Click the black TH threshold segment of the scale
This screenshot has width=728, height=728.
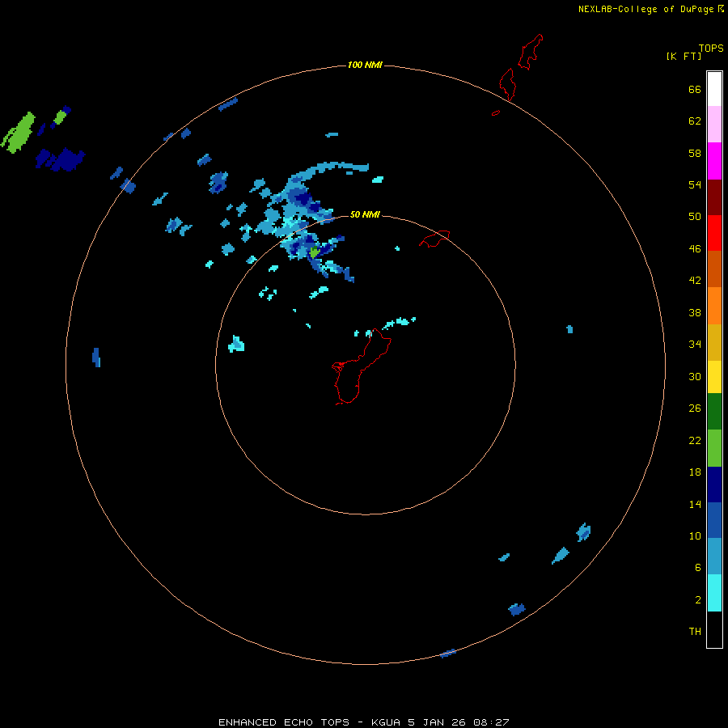click(714, 629)
